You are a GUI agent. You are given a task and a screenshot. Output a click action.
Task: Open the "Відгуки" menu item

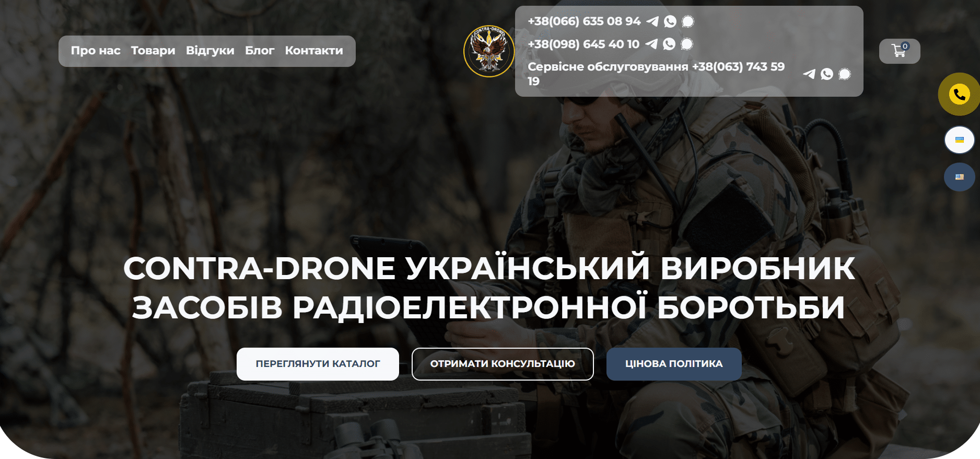210,51
